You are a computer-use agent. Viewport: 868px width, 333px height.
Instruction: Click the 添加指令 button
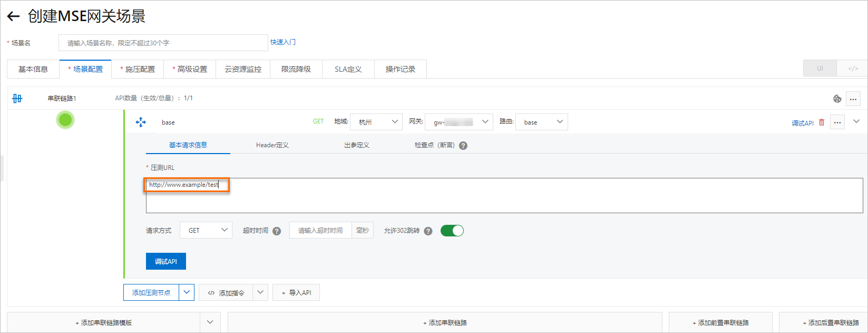(x=226, y=292)
